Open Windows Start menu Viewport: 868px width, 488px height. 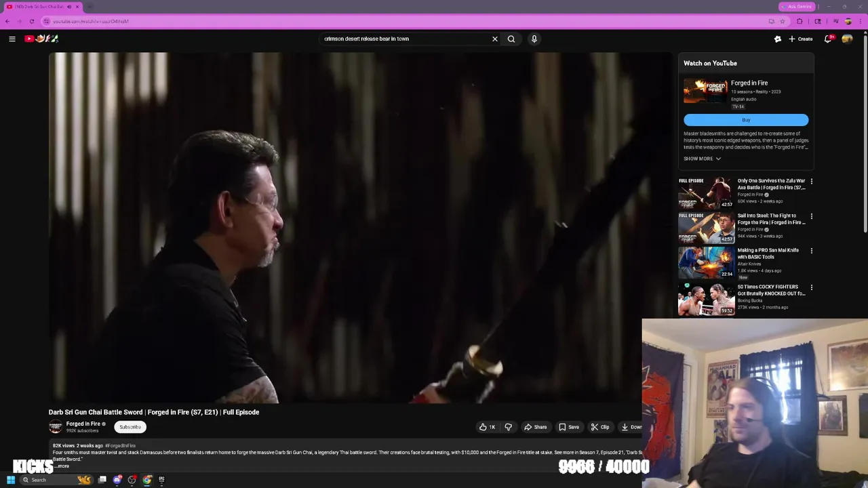coord(11,480)
